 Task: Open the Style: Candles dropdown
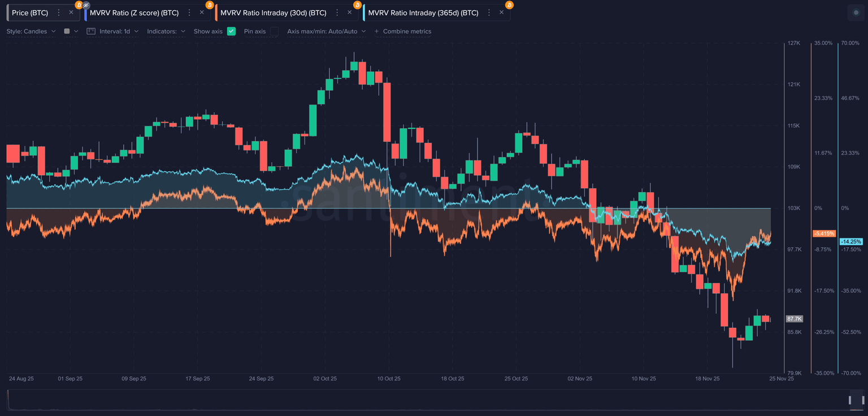(31, 32)
